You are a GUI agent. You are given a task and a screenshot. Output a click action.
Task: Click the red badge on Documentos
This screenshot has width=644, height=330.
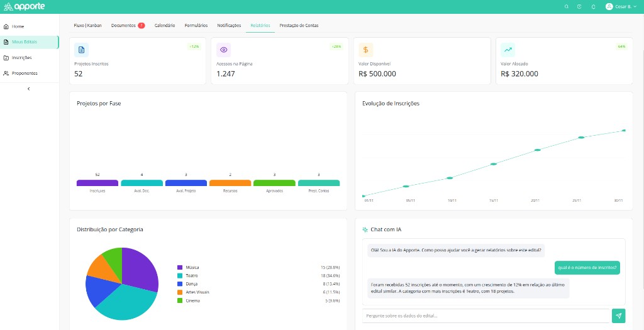pos(142,25)
